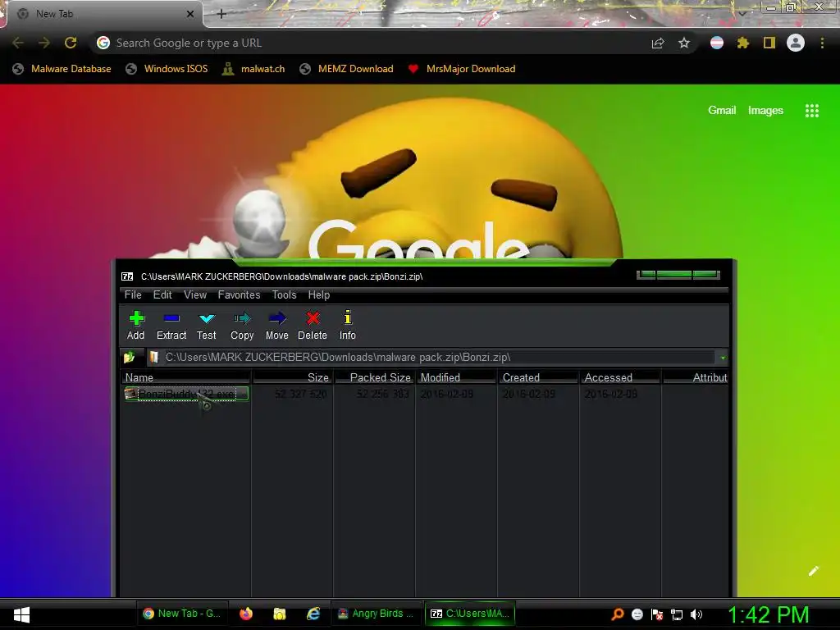Launch Internet Explorer from the taskbar
Image resolution: width=840 pixels, height=630 pixels.
(x=313, y=614)
